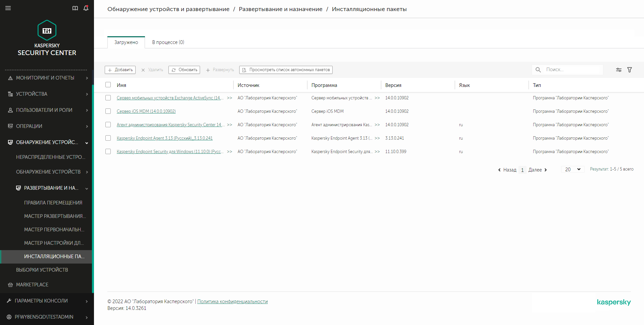The height and width of the screenshot is (325, 644).
Task: Click the user account icon for PFWY8EN5QD\TESTADMIN
Action: point(9,317)
